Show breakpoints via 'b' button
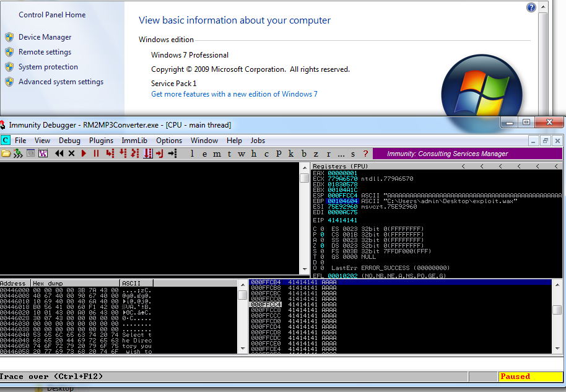Screen dimensions: 566x392 pyautogui.click(x=304, y=154)
